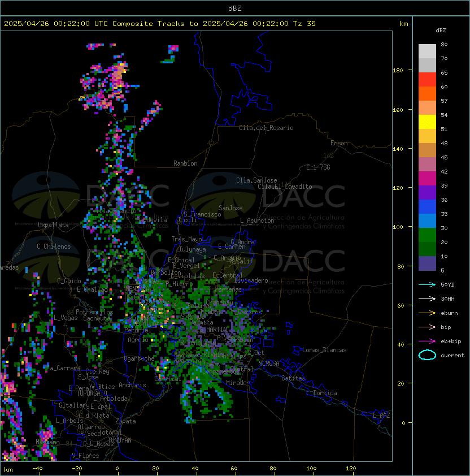Click the eb+bip magenta arrow legend icon
Viewport: 470px width, 476px height.
(x=427, y=341)
